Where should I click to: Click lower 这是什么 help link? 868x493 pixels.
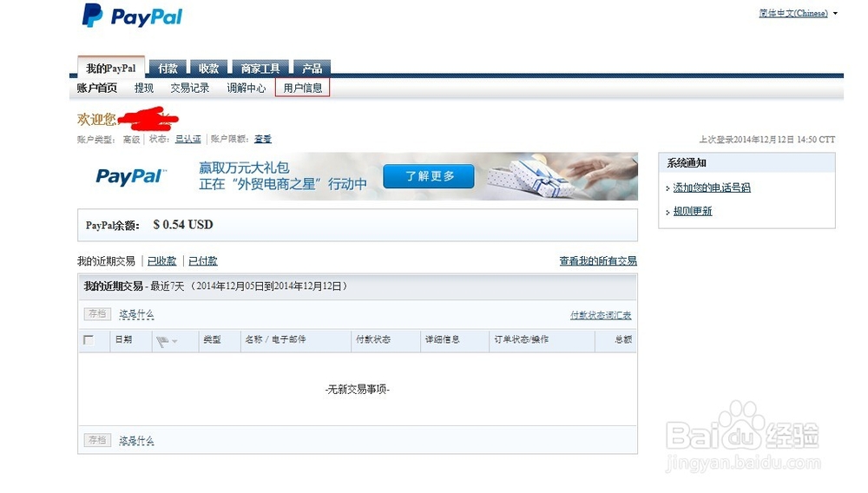click(136, 440)
